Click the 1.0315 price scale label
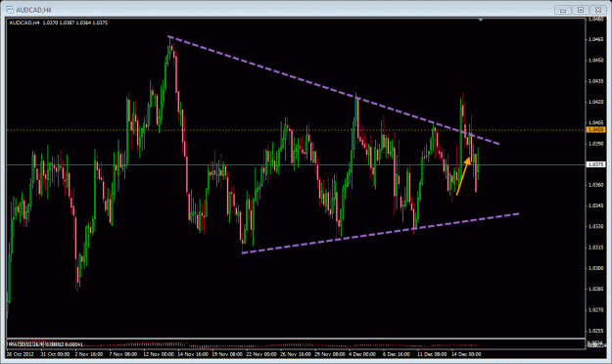The height and width of the screenshot is (364, 612). click(595, 248)
